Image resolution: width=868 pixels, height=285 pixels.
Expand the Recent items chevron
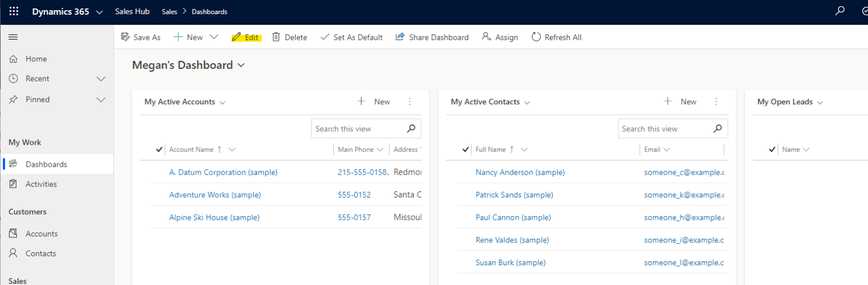pyautogui.click(x=101, y=79)
